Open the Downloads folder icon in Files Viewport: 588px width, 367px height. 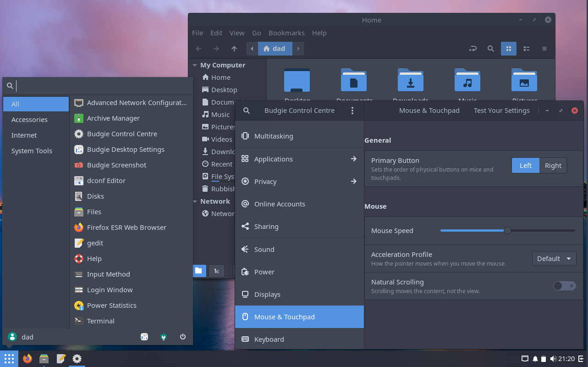tap(411, 80)
